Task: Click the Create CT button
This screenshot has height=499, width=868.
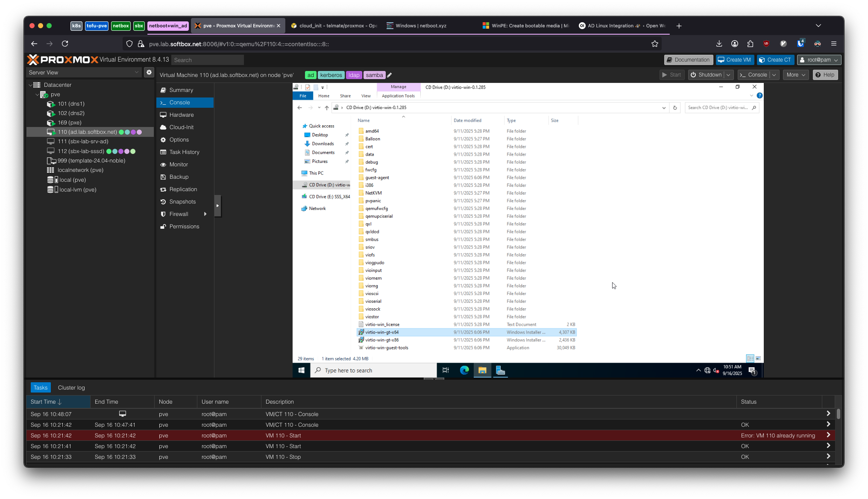Action: pyautogui.click(x=775, y=59)
